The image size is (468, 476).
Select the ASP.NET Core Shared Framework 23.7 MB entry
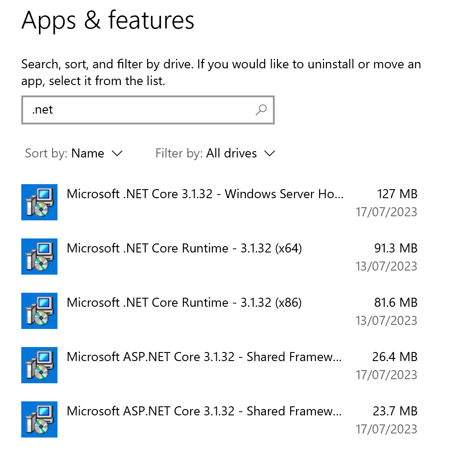point(204,411)
